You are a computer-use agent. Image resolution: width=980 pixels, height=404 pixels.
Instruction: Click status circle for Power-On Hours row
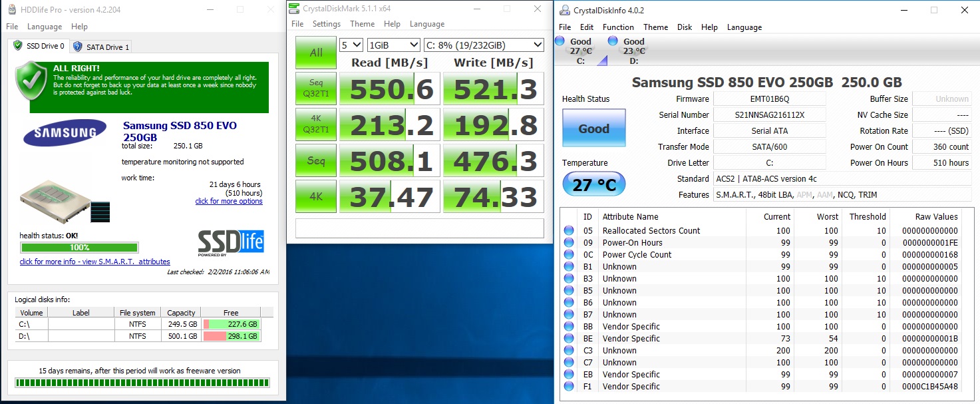coord(569,243)
